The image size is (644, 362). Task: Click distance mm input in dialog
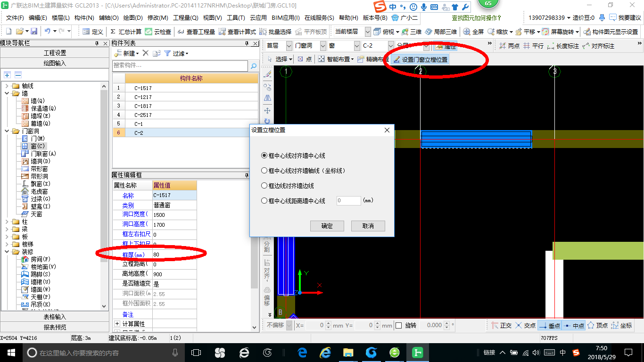tap(349, 201)
